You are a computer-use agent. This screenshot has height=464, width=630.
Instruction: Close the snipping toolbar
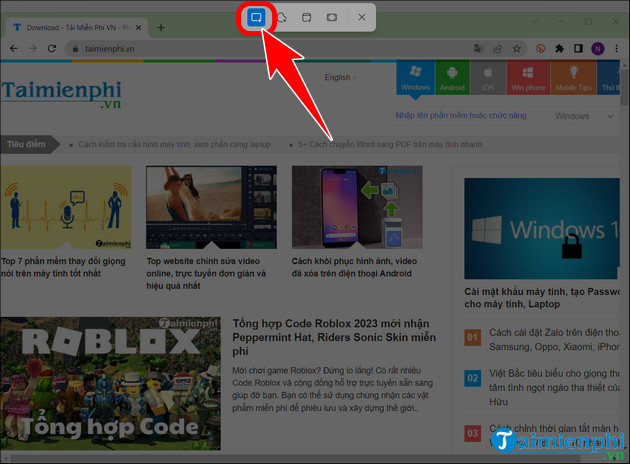(362, 17)
